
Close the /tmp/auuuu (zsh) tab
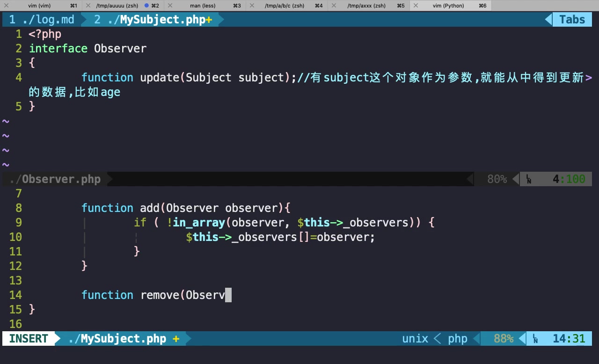pos(88,6)
